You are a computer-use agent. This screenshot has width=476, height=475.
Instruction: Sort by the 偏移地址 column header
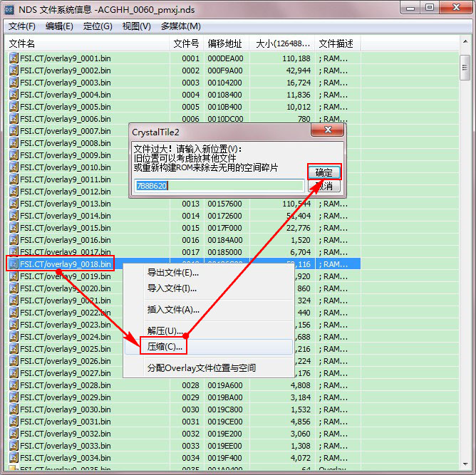[x=226, y=43]
